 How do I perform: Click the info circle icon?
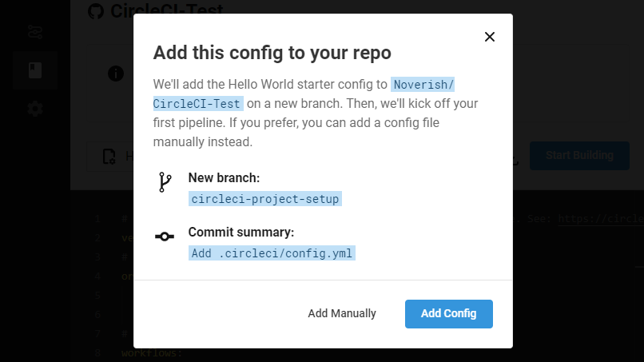click(116, 74)
